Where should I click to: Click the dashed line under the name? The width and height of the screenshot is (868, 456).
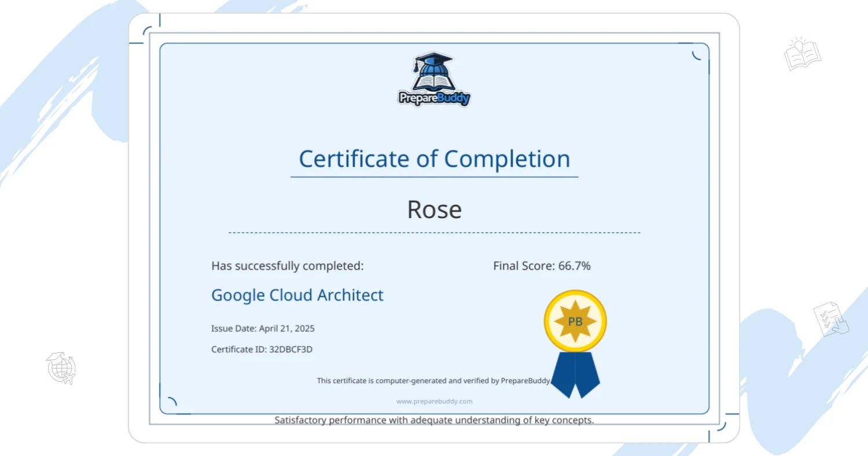[434, 233]
